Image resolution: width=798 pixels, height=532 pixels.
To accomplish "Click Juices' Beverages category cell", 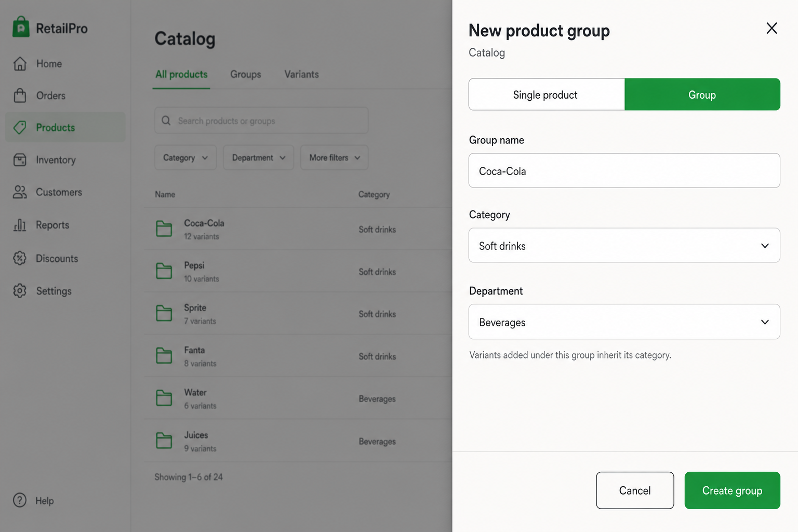I will [x=377, y=441].
